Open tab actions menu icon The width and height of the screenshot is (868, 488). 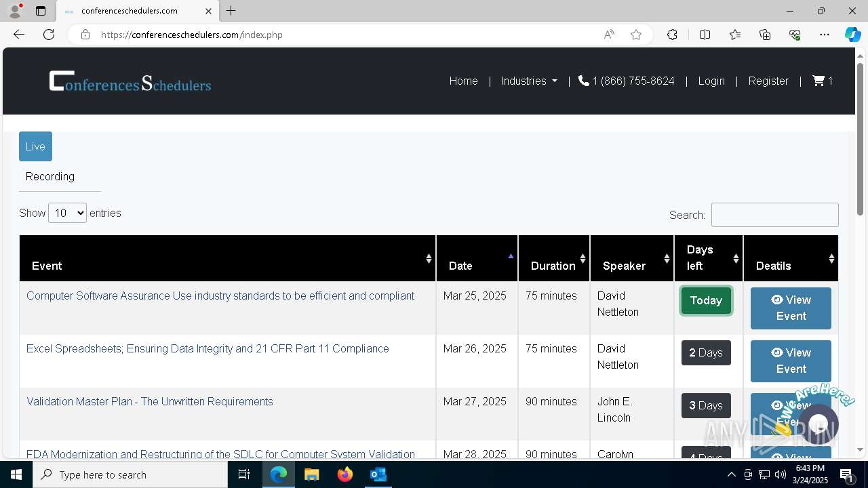point(41,11)
